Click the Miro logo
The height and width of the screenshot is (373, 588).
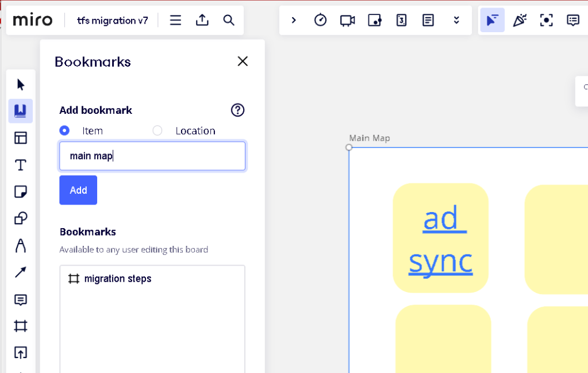pos(33,20)
